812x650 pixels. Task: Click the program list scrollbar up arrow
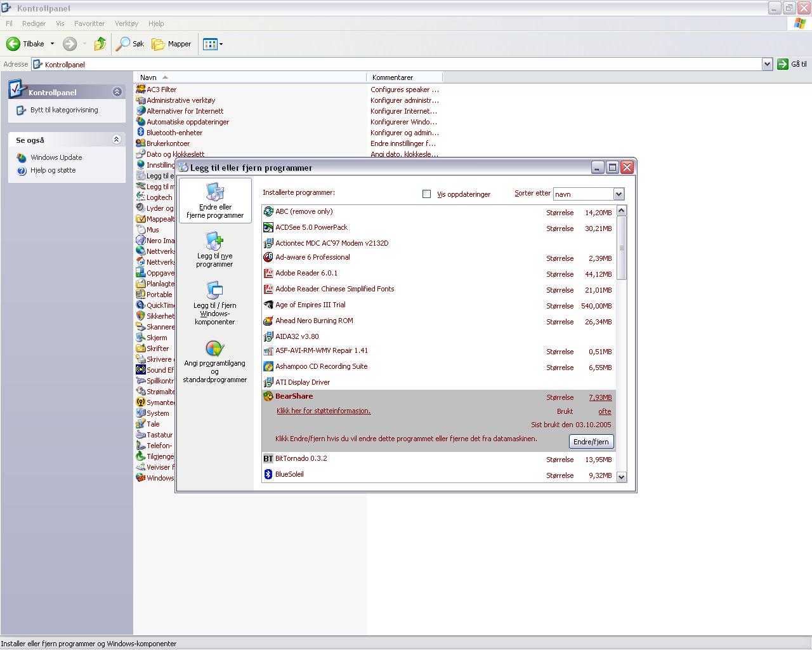pos(621,211)
